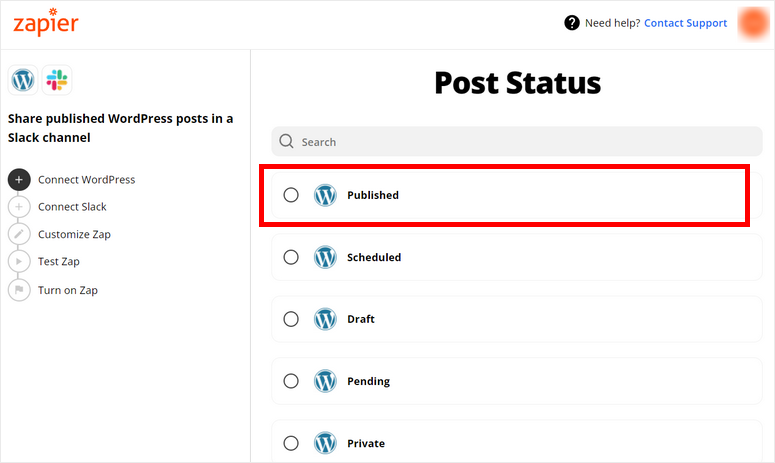Click the Post Status search field

[x=517, y=142]
